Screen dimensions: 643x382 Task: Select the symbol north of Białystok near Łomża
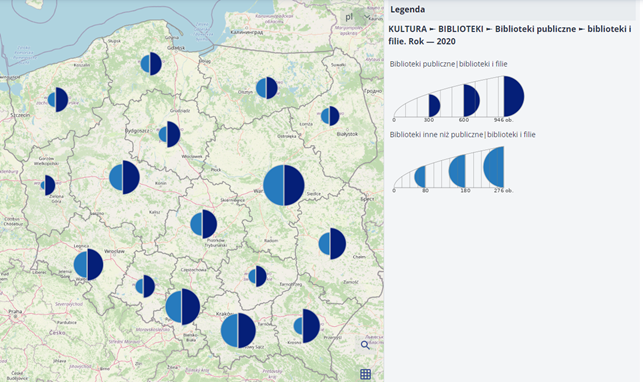click(x=330, y=116)
